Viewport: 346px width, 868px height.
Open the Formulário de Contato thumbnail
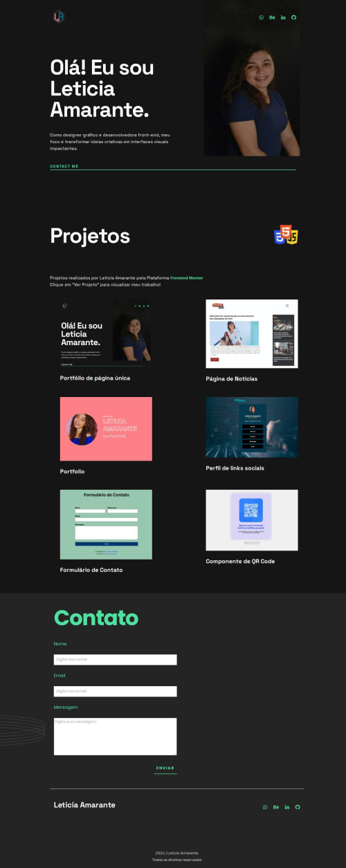106,524
